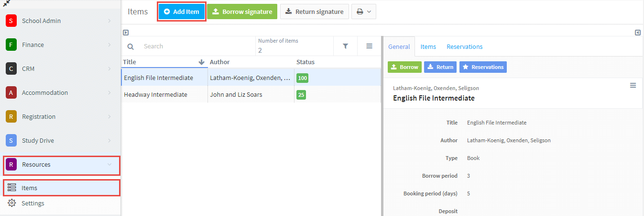Viewport: 644px width, 216px height.
Task: Click the green 100 status badge
Action: click(x=302, y=78)
